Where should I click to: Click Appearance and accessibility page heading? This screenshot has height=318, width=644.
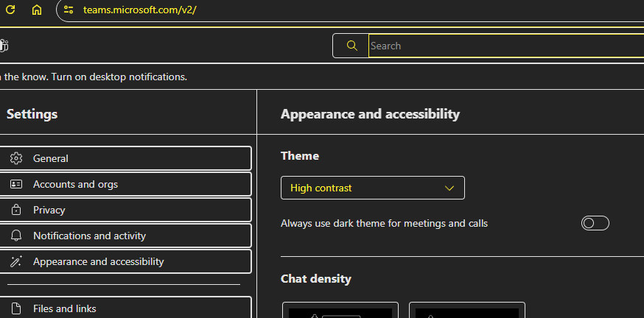point(370,114)
